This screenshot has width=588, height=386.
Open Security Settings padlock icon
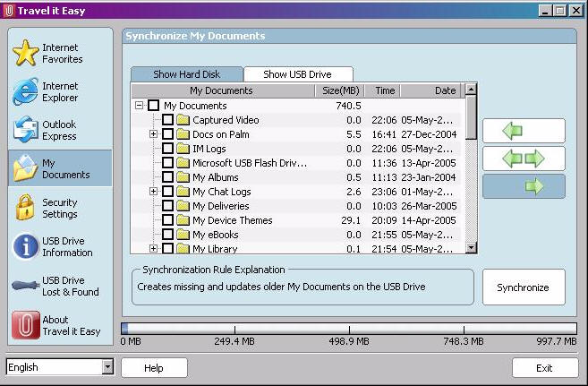(x=25, y=208)
